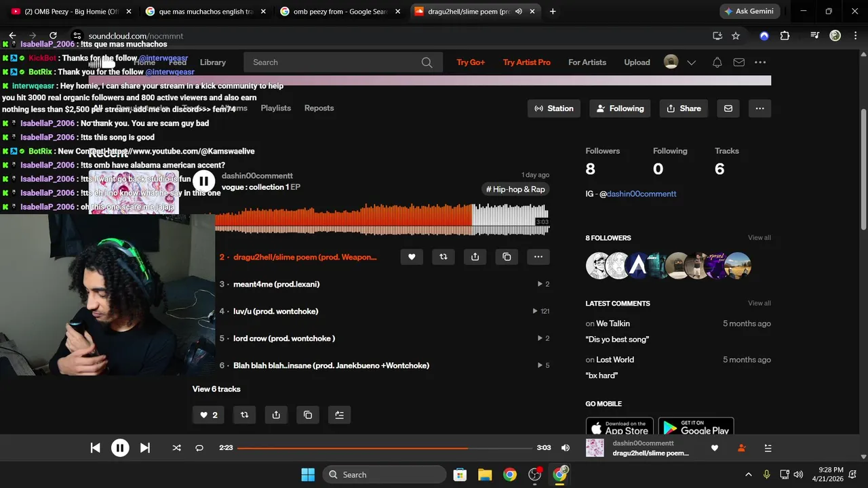The image size is (868, 488).
Task: Click the search magnifier icon
Action: click(x=427, y=62)
